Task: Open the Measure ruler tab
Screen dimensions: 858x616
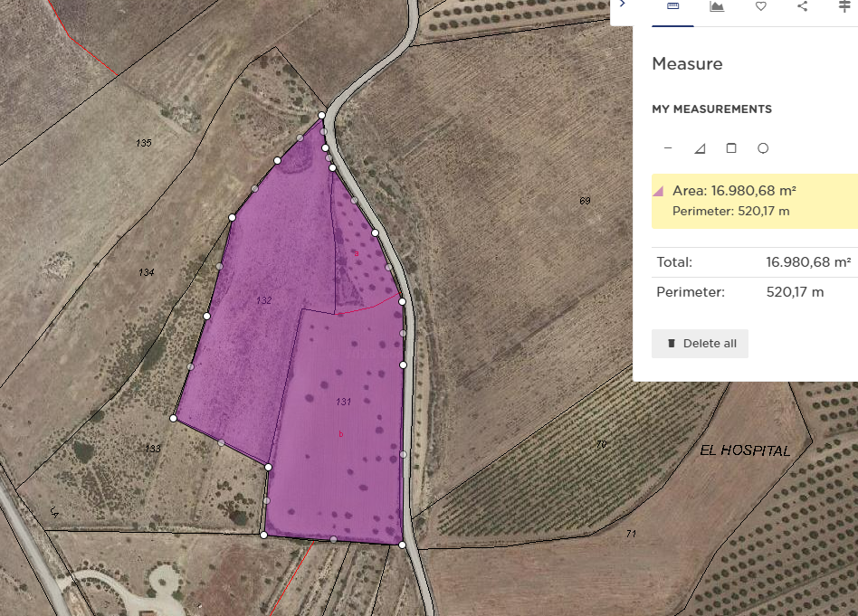Action: coord(672,6)
